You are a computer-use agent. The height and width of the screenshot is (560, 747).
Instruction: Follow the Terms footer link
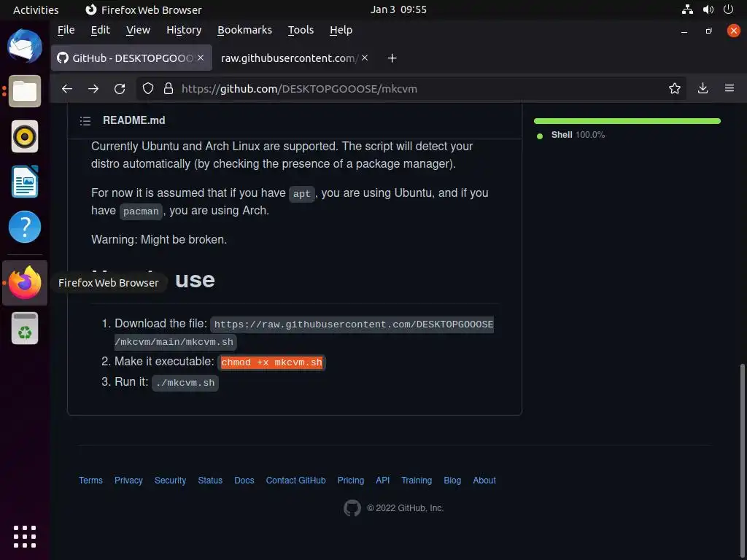(x=90, y=481)
